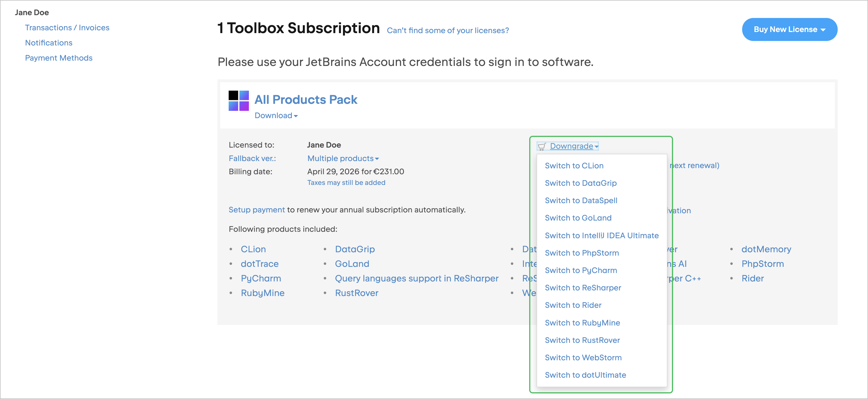This screenshot has height=399, width=868.
Task: Go to Notifications settings
Action: pos(49,43)
